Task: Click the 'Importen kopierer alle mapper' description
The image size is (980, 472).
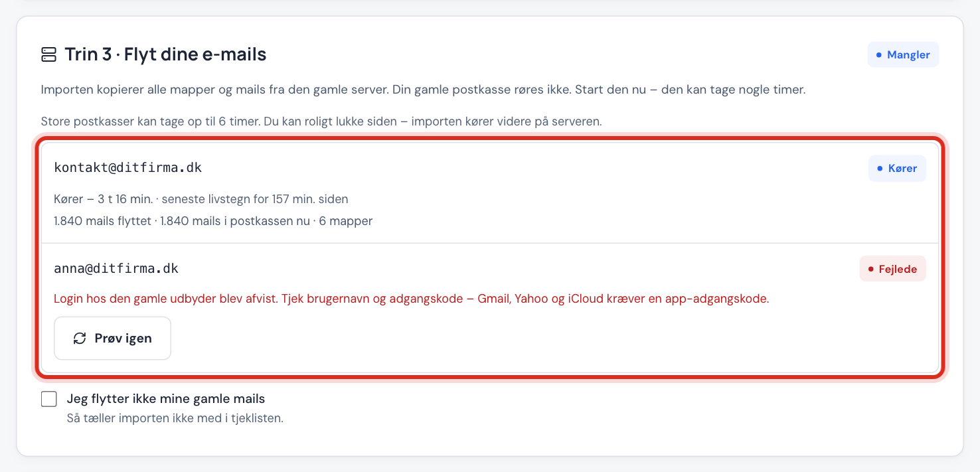Action: pyautogui.click(x=423, y=90)
